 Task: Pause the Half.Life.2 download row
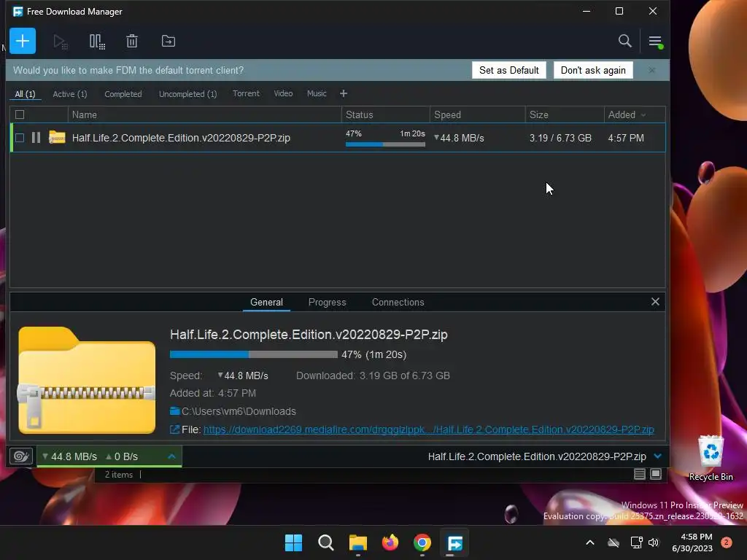point(36,138)
